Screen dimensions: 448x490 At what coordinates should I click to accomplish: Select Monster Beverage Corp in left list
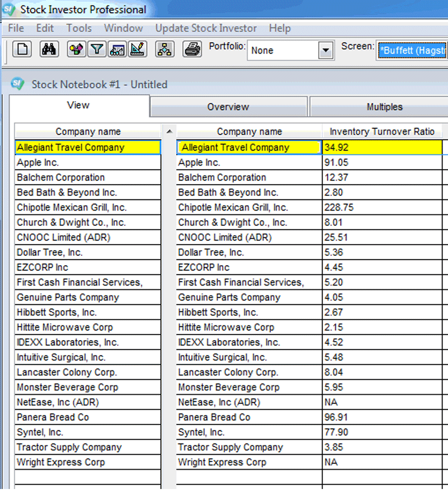88,388
